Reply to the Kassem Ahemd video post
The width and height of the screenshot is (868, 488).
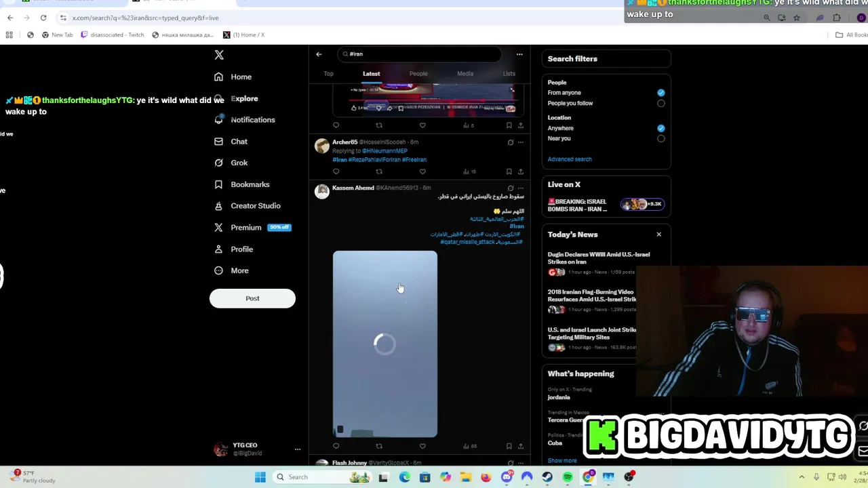click(336, 446)
